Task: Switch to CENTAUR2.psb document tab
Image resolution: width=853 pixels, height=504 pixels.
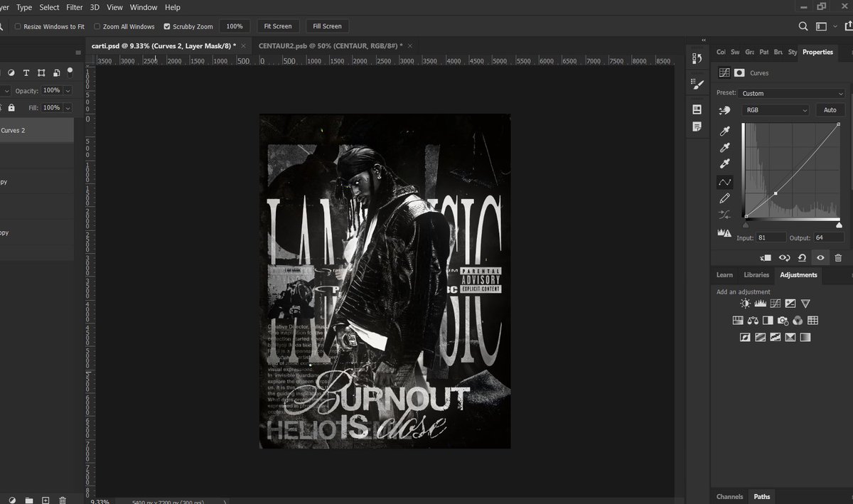Action: (331, 45)
